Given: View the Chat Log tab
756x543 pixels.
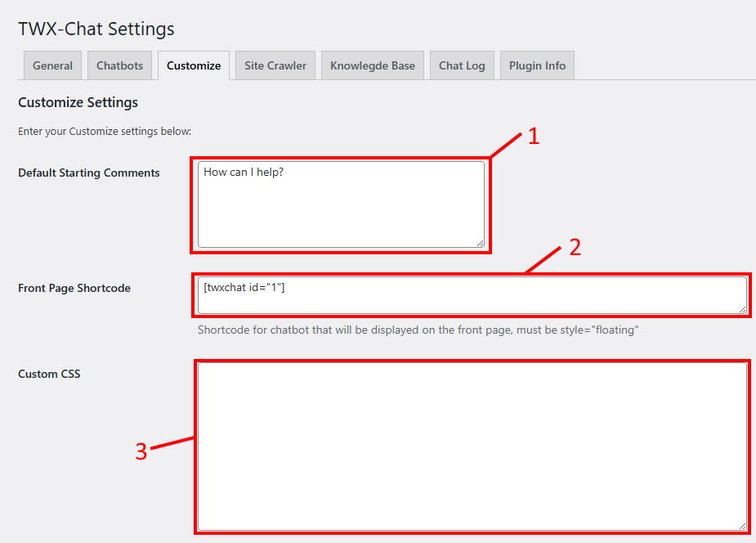Looking at the screenshot, I should 462,65.
